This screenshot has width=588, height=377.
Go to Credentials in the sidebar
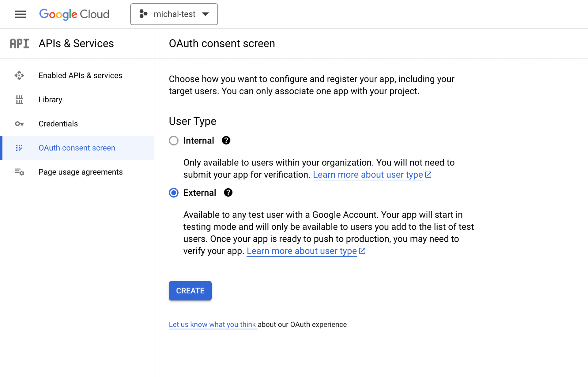[58, 124]
